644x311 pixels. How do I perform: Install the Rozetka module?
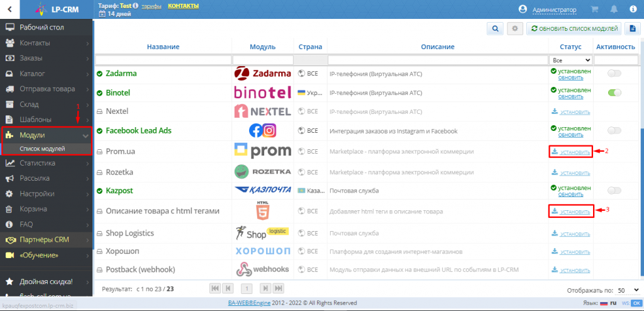click(571, 172)
